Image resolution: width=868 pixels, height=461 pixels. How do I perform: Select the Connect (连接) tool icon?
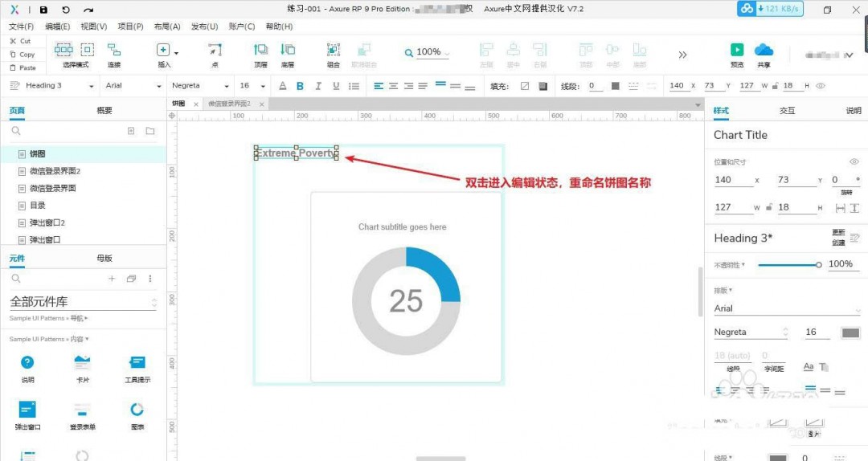[114, 50]
